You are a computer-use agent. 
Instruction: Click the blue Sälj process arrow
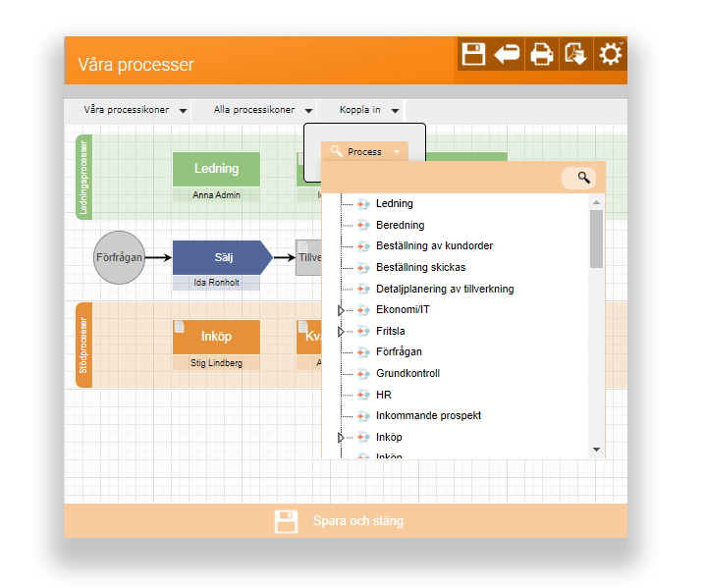223,257
